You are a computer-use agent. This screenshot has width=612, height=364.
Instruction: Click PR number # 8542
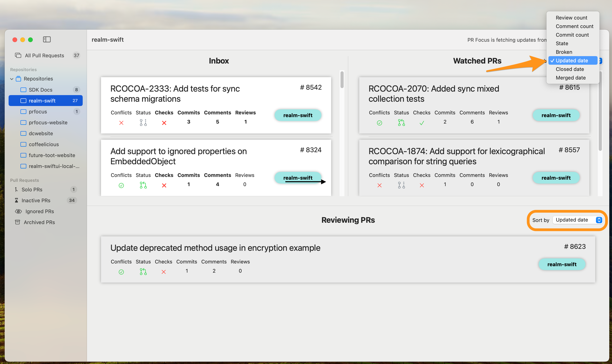[311, 87]
